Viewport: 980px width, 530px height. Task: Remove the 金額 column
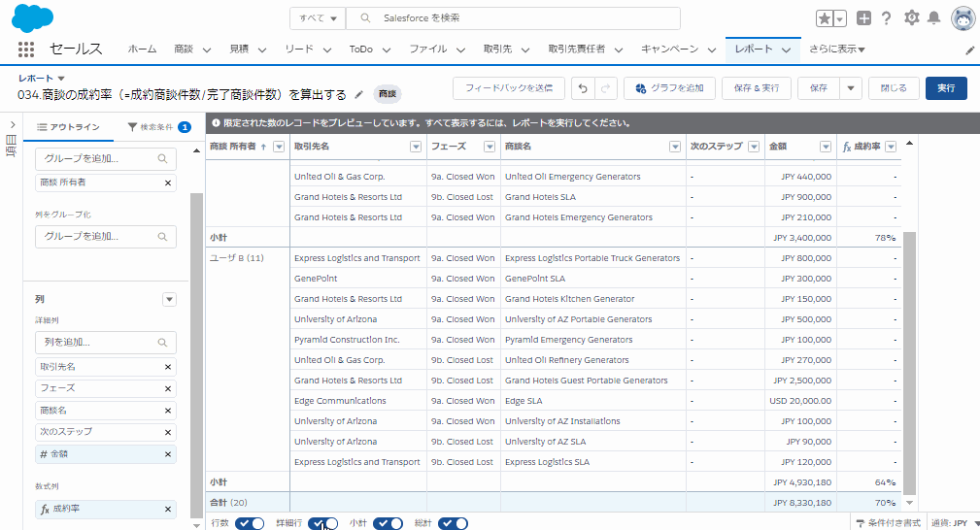[x=167, y=454]
